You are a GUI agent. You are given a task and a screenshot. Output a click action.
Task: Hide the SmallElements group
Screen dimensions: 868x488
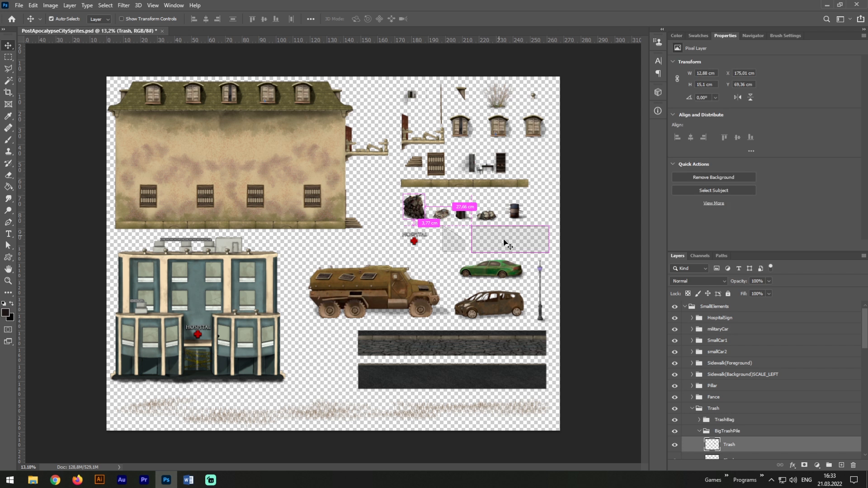point(675,306)
